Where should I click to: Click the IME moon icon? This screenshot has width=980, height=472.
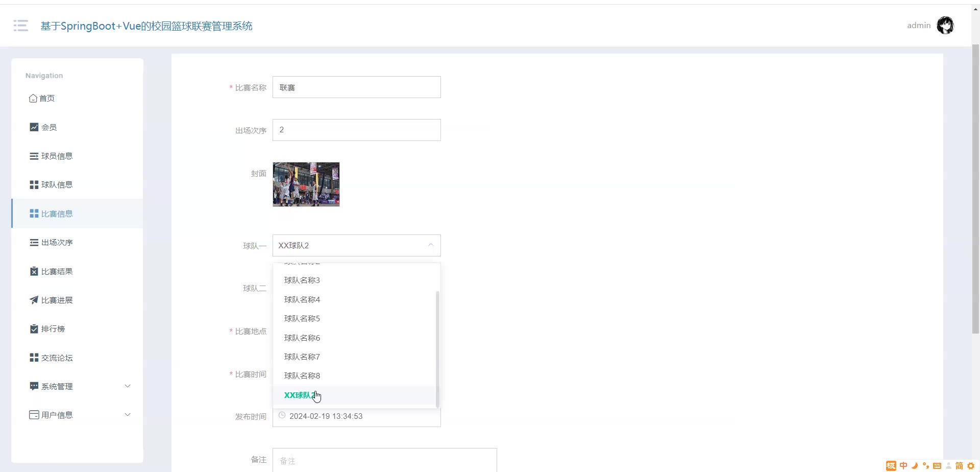tap(915, 466)
